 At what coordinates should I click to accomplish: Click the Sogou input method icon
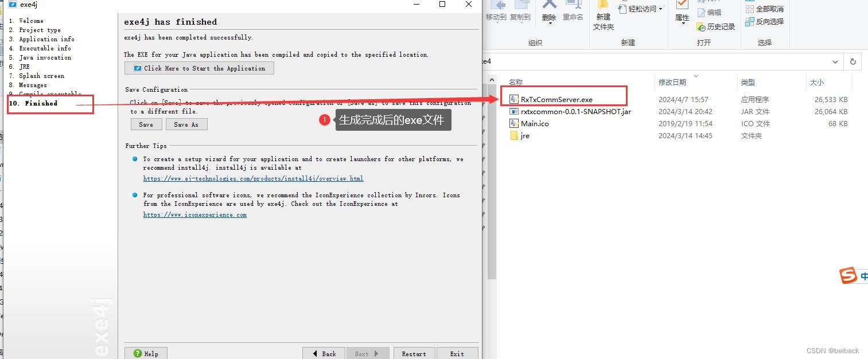coord(848,275)
